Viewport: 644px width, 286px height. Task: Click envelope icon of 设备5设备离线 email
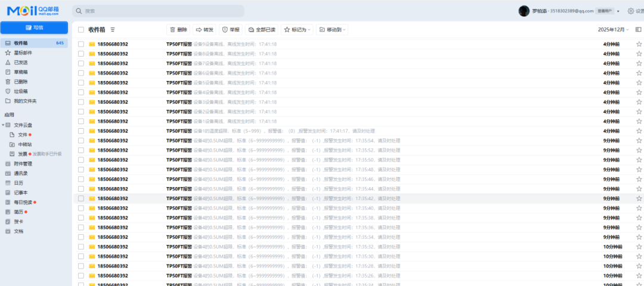pos(92,82)
